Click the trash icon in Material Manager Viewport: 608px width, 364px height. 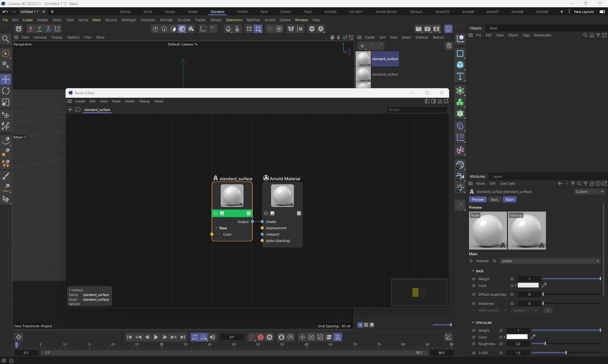coord(449,46)
